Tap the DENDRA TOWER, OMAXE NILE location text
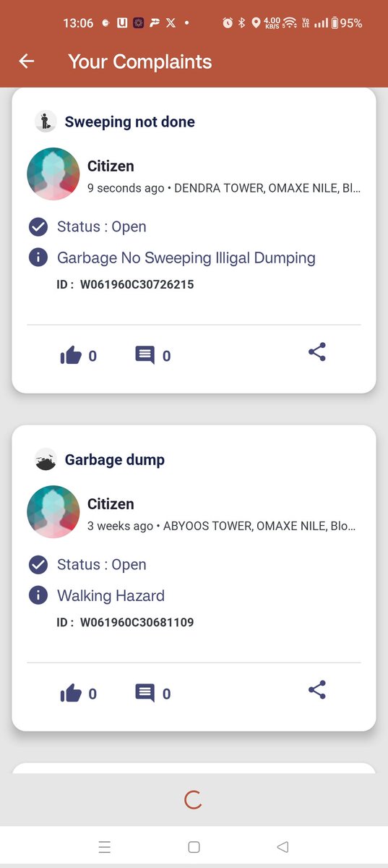388x868 pixels. [x=267, y=188]
